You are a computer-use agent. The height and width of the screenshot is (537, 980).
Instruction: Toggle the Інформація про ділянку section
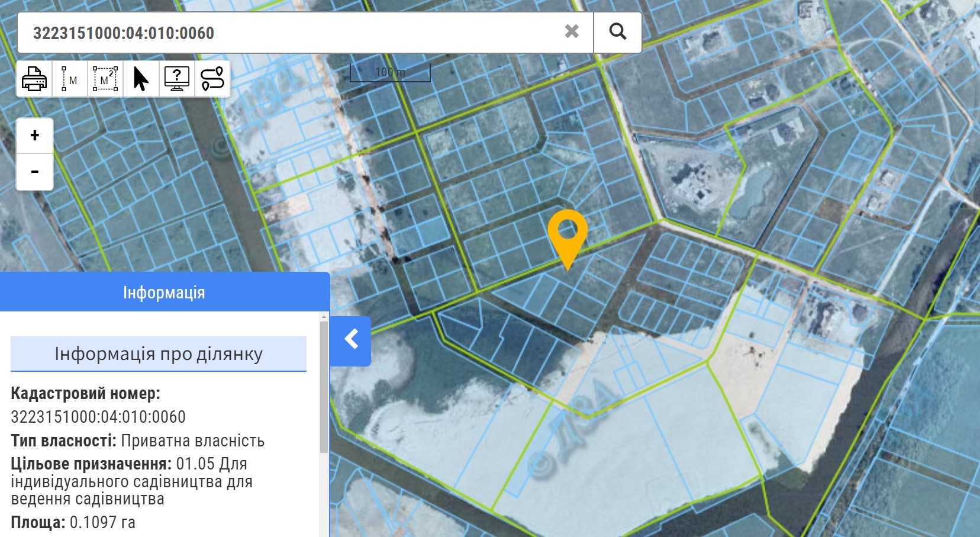[159, 354]
